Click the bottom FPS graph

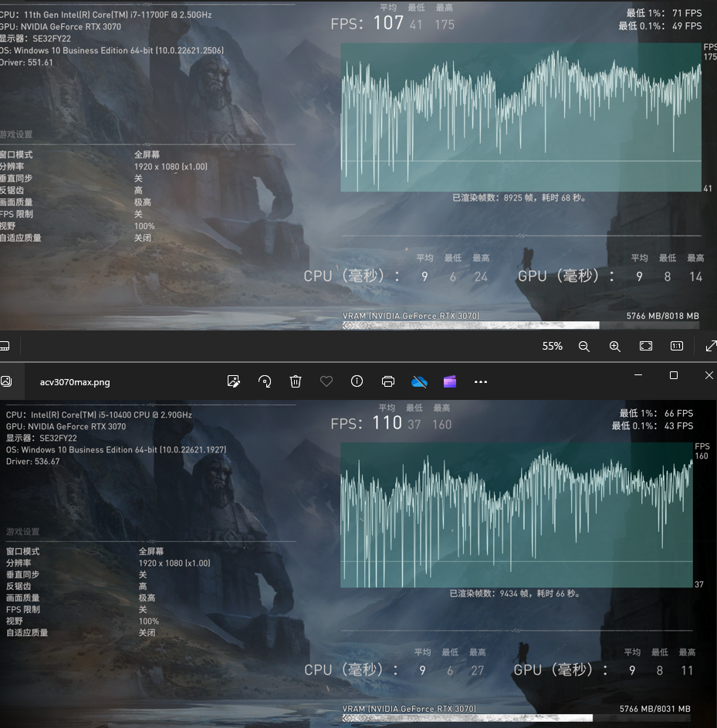[x=516, y=515]
